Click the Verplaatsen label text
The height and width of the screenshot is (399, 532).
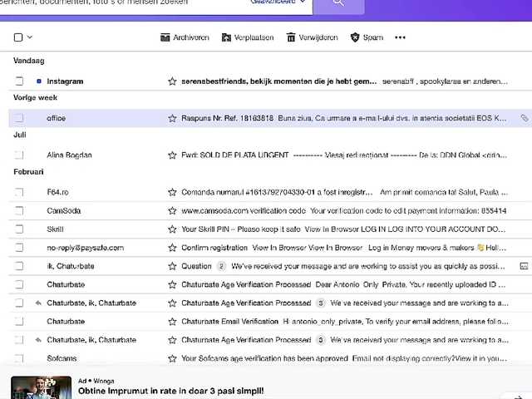click(x=254, y=37)
